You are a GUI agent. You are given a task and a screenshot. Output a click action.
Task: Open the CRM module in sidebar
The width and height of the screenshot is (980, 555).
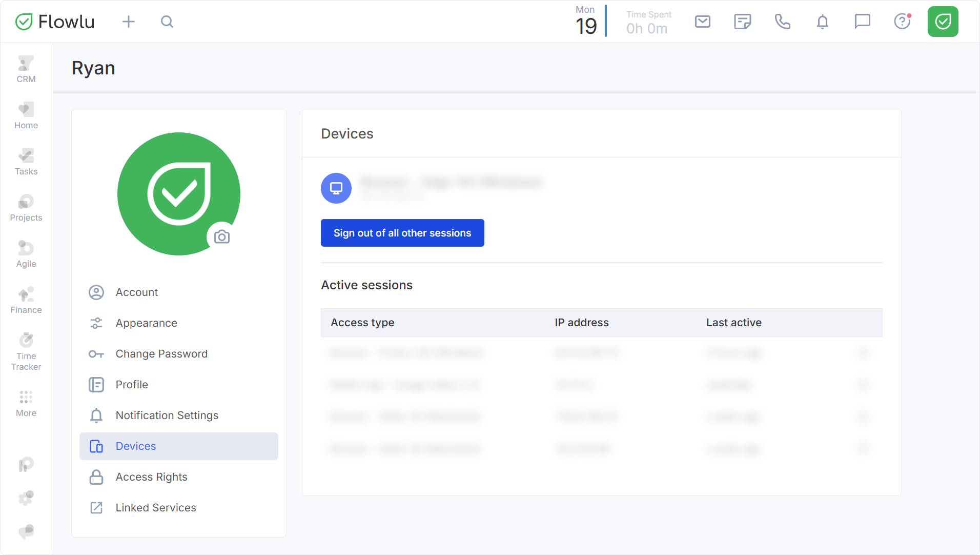(x=26, y=69)
